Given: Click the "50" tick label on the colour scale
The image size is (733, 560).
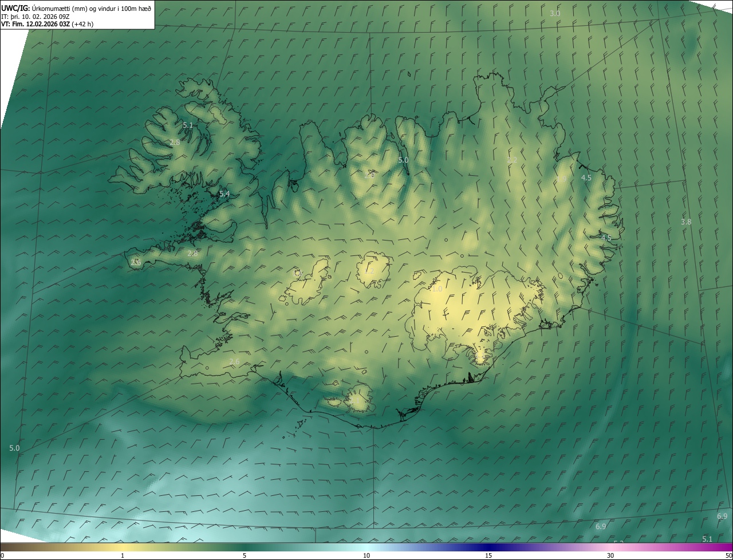Looking at the screenshot, I should 728,555.
